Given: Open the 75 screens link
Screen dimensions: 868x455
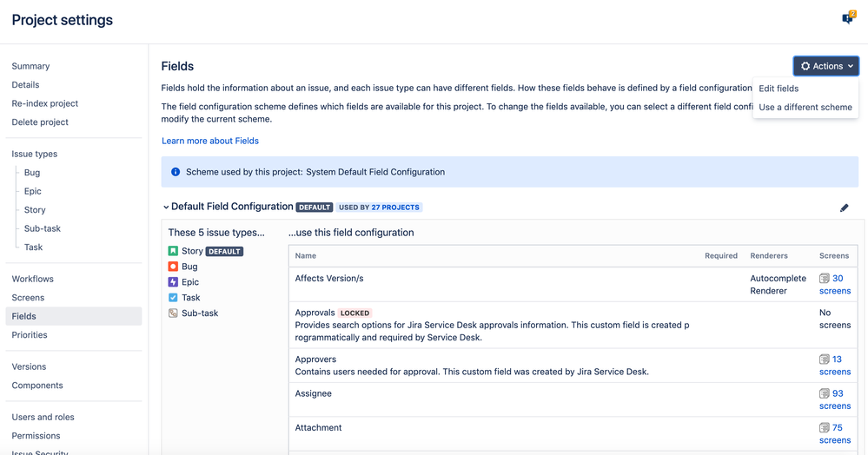Looking at the screenshot, I should tap(835, 434).
